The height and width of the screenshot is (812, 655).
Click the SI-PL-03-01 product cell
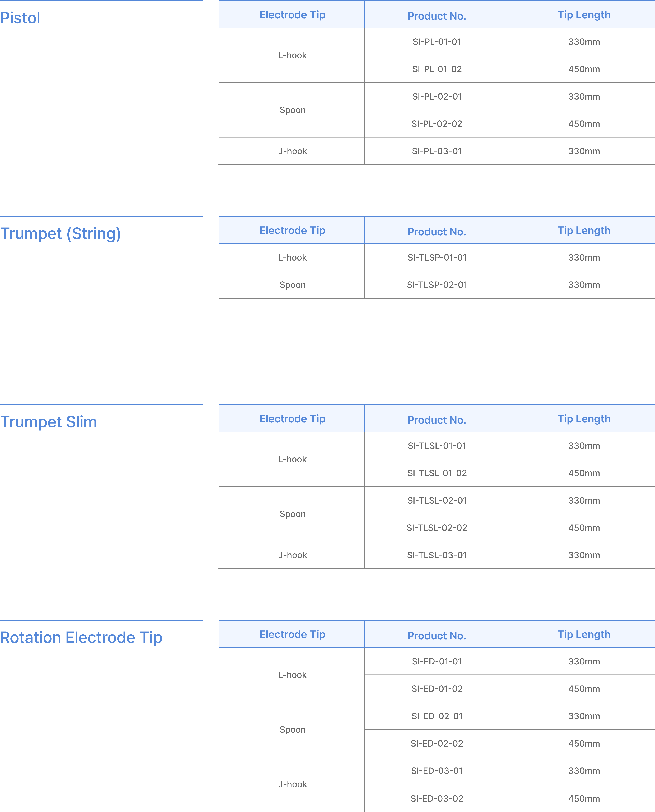pyautogui.click(x=437, y=151)
